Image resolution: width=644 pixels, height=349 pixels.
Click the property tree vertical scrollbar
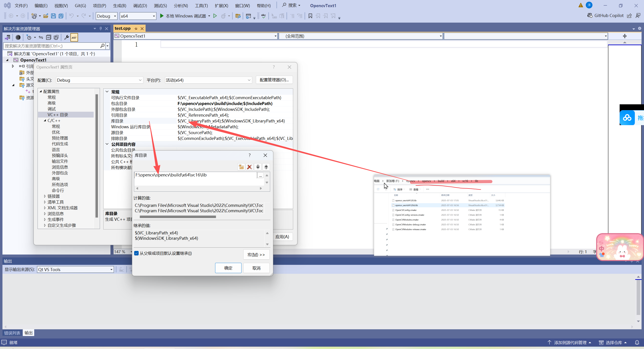click(97, 156)
